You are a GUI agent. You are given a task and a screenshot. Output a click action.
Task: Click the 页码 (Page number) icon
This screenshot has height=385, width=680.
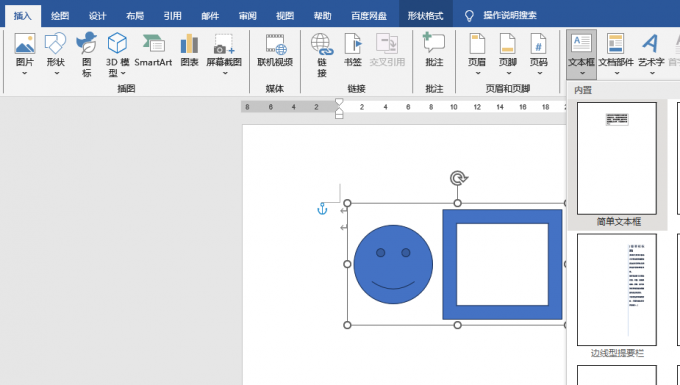tap(538, 43)
